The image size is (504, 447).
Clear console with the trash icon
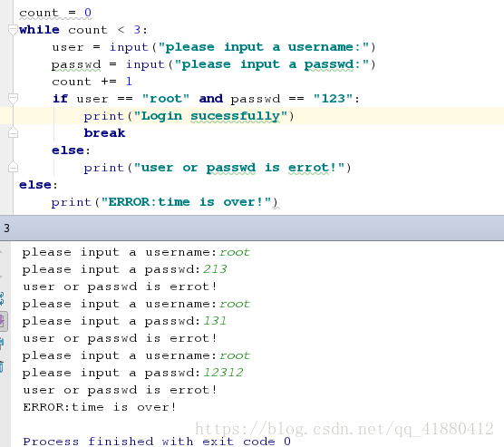[x=2, y=366]
